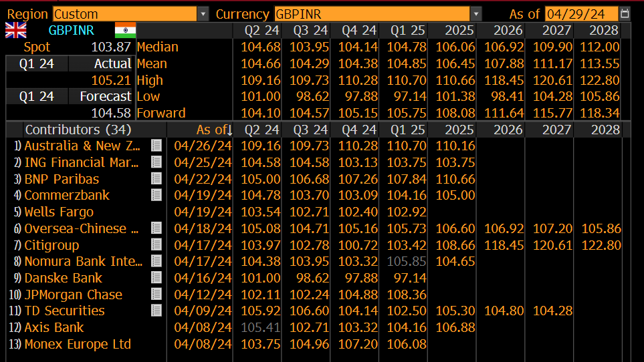The image size is (644, 362).
Task: Click Q3 24 header in contributors table
Action: click(x=310, y=130)
